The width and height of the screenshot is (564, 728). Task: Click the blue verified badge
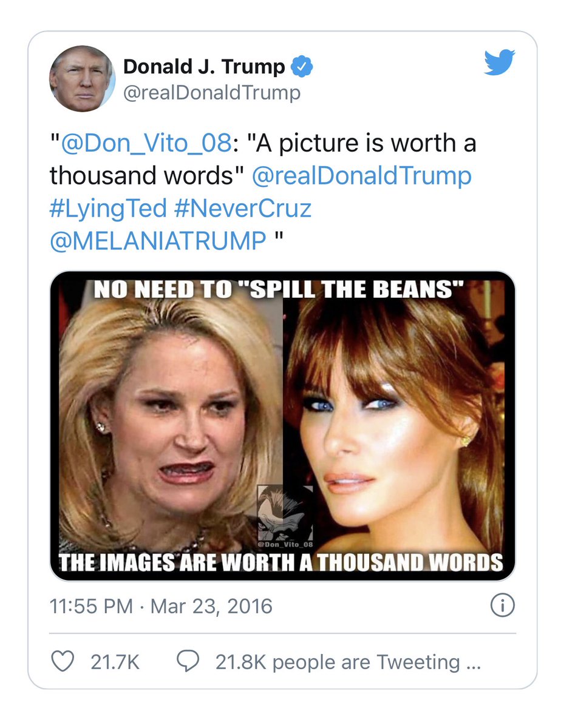tap(302, 67)
